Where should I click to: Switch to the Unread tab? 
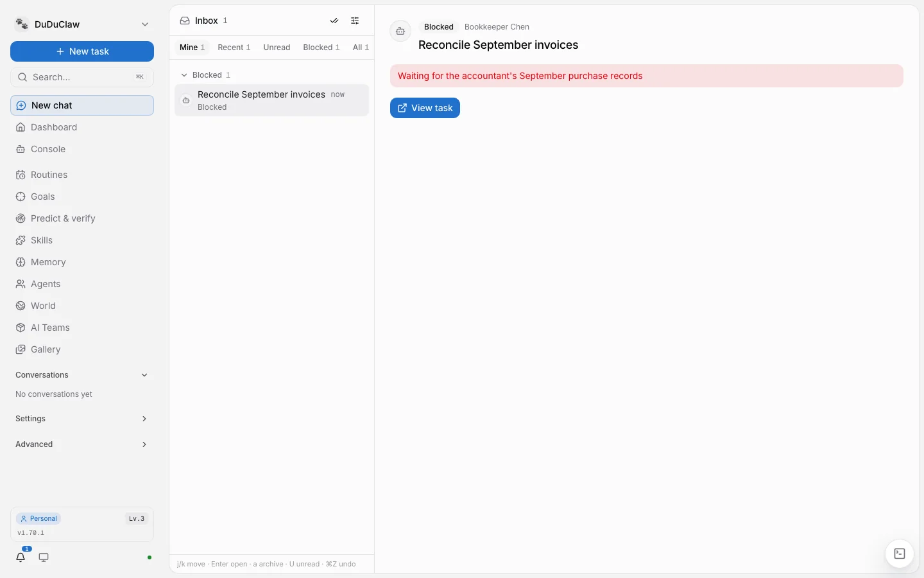277,48
